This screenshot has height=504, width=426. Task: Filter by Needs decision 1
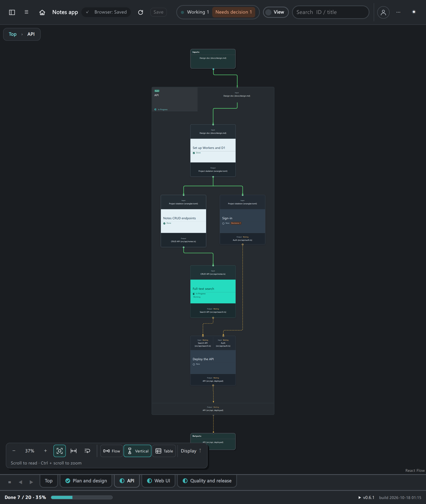(234, 12)
